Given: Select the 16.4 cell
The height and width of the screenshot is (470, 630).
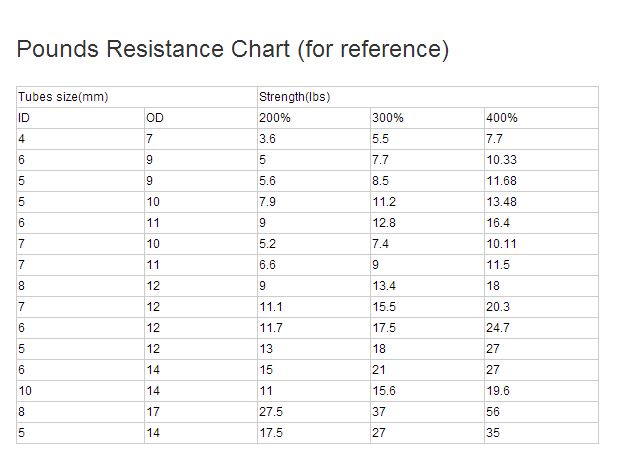Looking at the screenshot, I should point(541,223).
